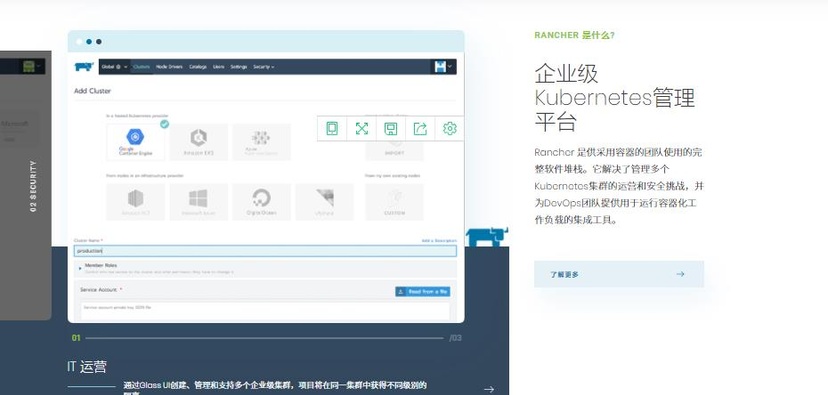Open the user avatar menu

pyautogui.click(x=443, y=67)
